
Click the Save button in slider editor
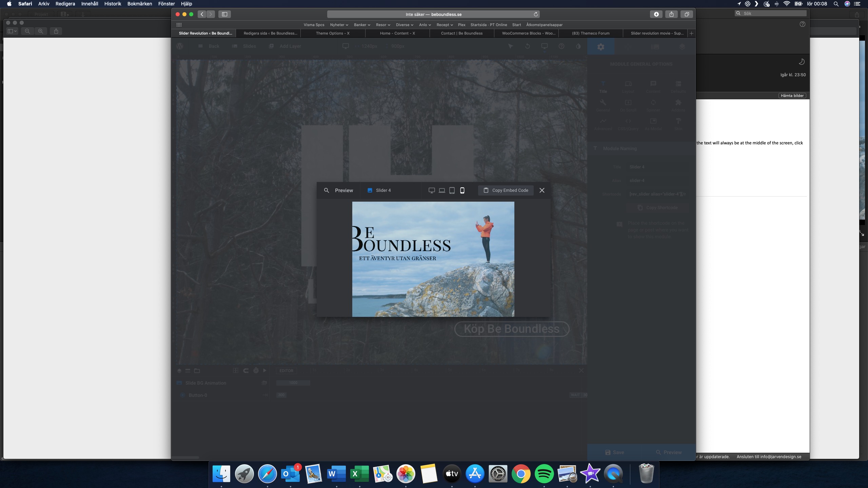[614, 452]
